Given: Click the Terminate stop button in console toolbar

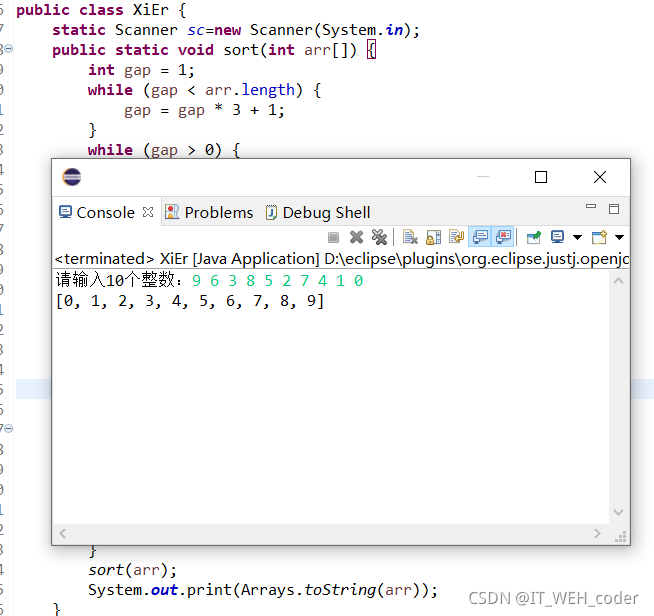Looking at the screenshot, I should 333,238.
